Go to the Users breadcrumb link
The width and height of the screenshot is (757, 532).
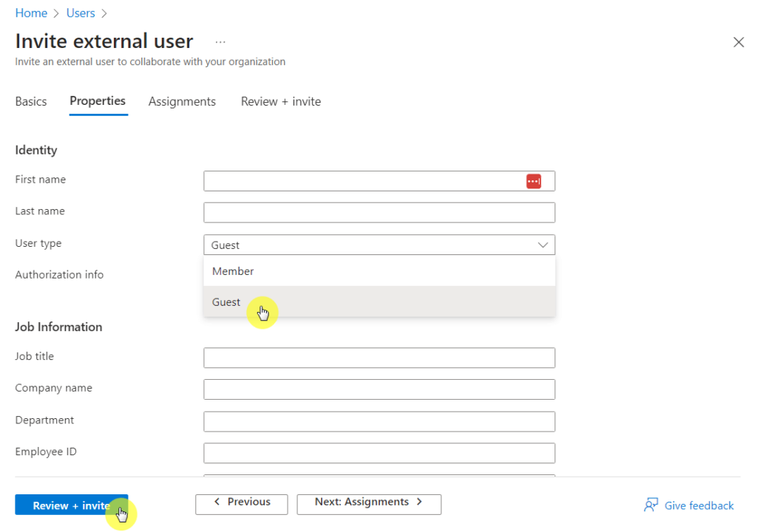point(81,13)
